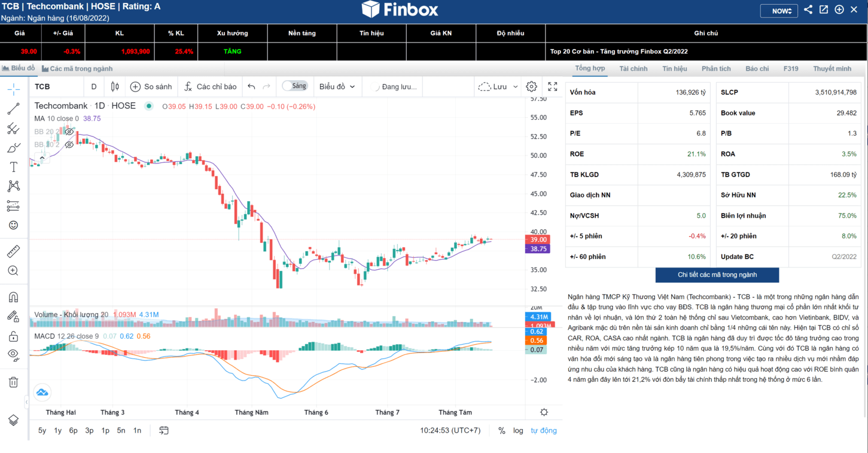Screen dimensions: 868x453
Task: Set chart range to 1y
Action: coord(58,430)
